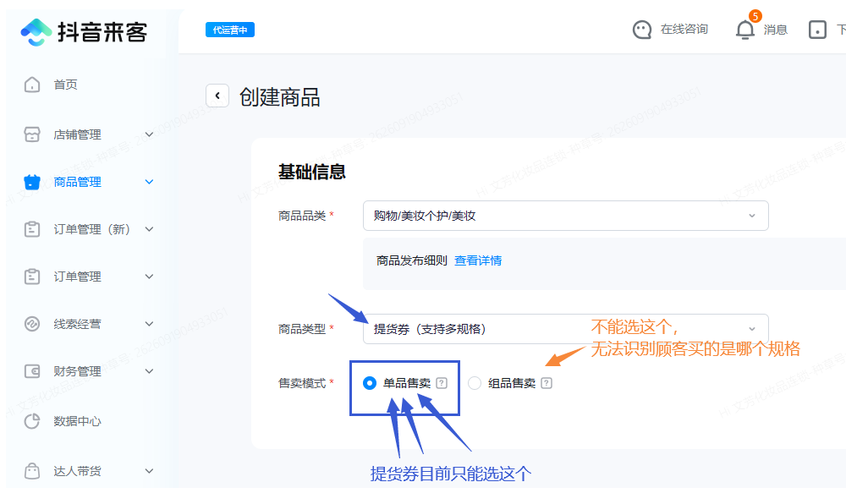Click help icon beside 单品售卖

442,383
